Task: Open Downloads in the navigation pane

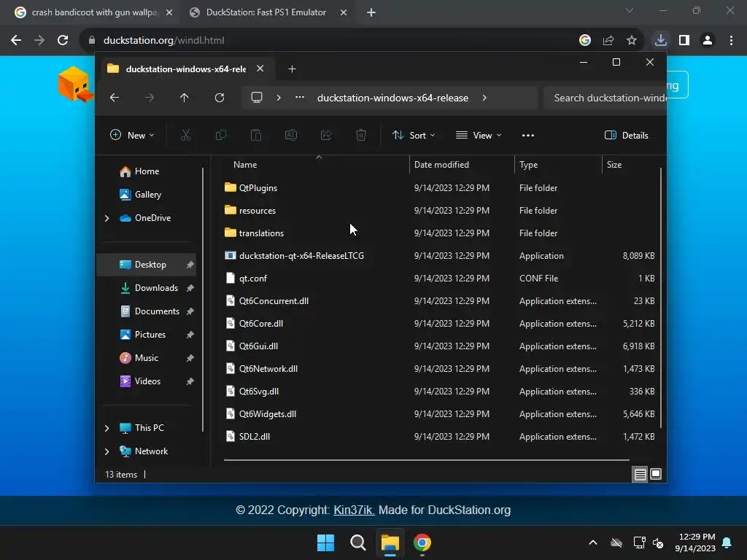Action: pyautogui.click(x=147, y=288)
